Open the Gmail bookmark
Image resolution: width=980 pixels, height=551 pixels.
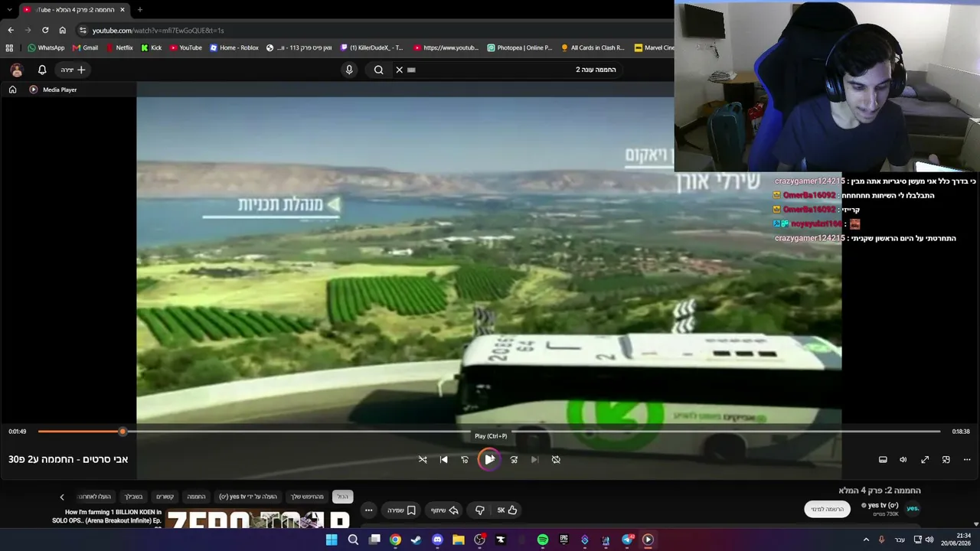pos(85,47)
